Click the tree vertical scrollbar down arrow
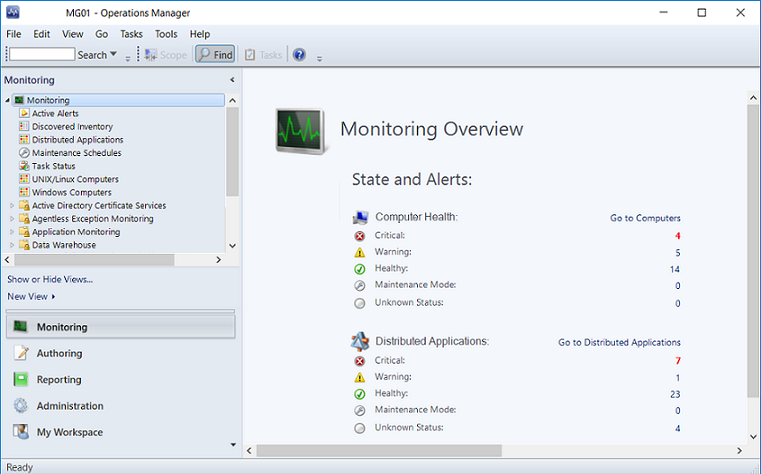The height and width of the screenshot is (474, 761). tap(232, 245)
